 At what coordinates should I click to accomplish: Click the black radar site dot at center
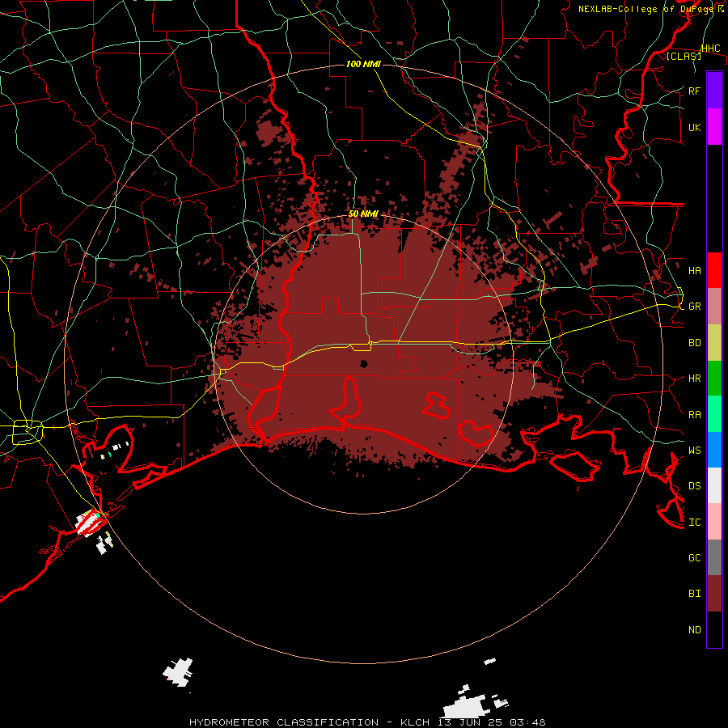tap(364, 363)
